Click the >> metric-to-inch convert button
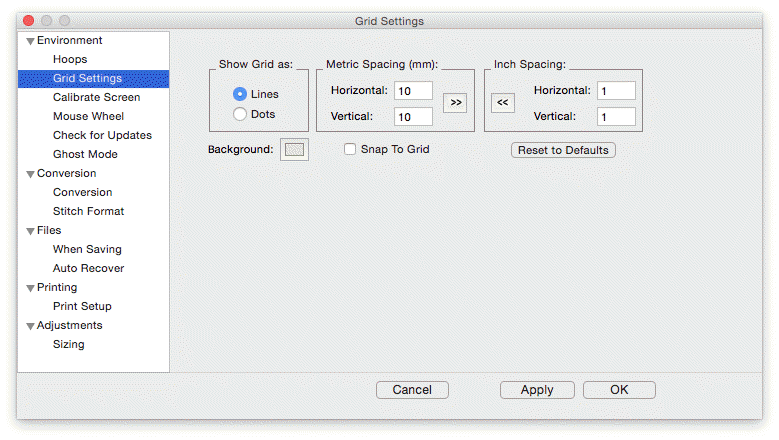The image size is (779, 440). pyautogui.click(x=455, y=103)
